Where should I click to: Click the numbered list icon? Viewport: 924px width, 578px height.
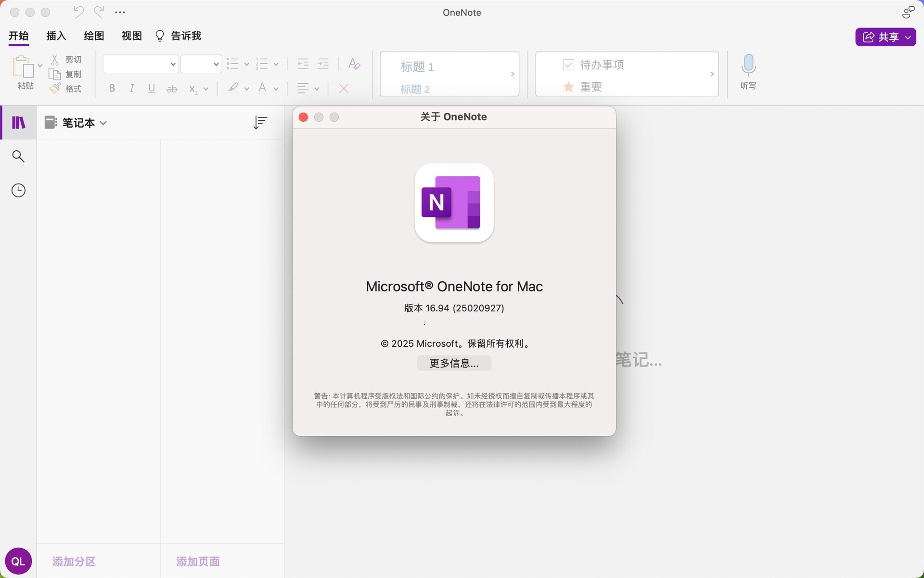coord(262,64)
